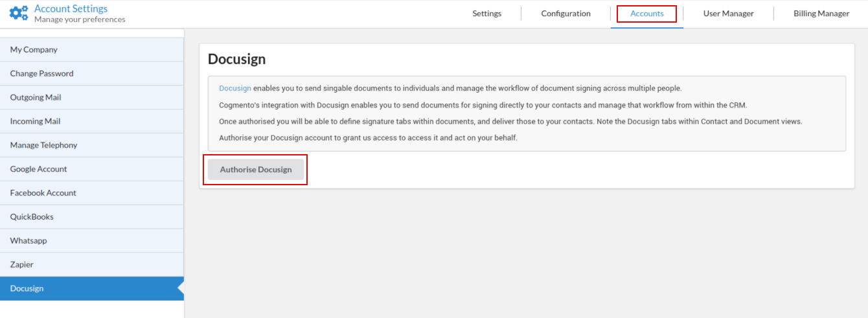Screen dimensions: 868x318
Task: Switch to the Configuration tab
Action: [x=565, y=14]
